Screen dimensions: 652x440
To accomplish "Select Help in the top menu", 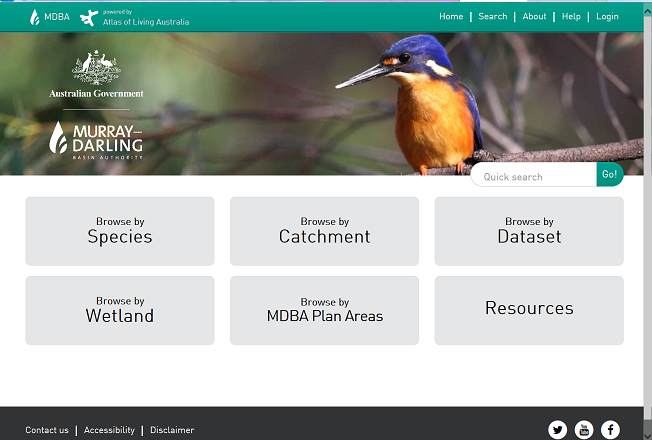I will click(571, 17).
